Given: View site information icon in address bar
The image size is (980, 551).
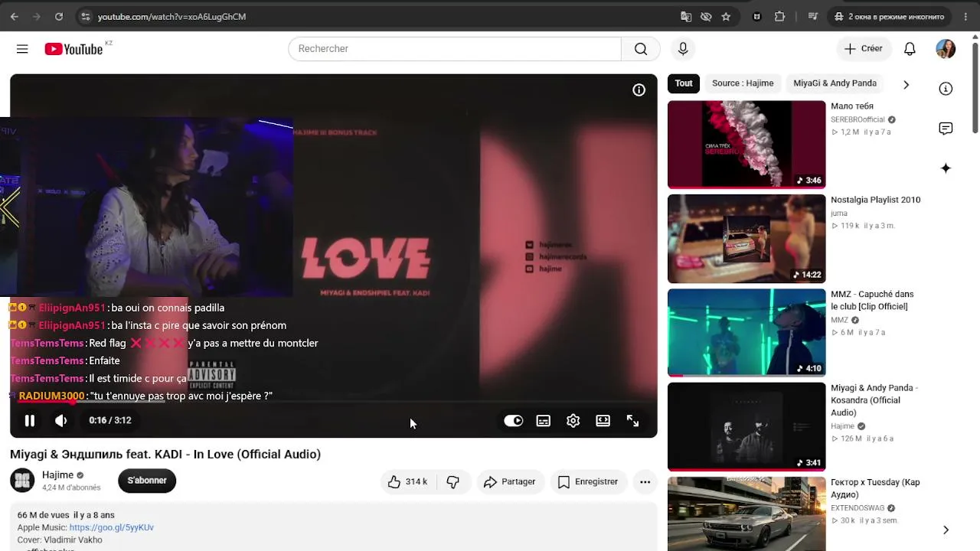Looking at the screenshot, I should [x=85, y=16].
